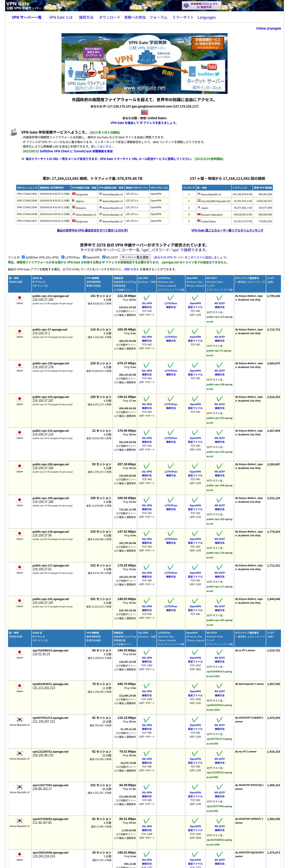Image resolution: width=289 pixels, height=868 pixels.
Task: Toggle the L2TP/IPsec filter checkbox
Action: tap(63, 257)
